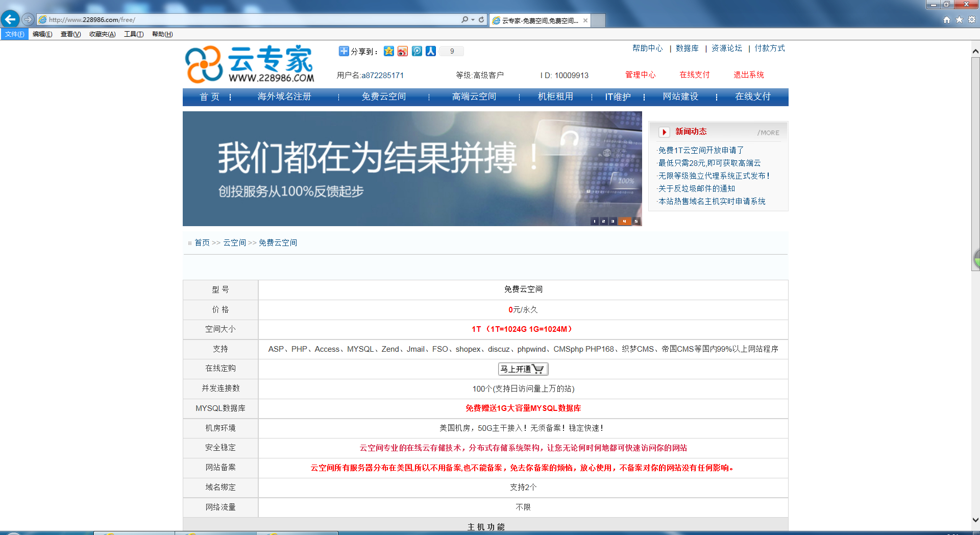Open the 文件(F) menu
Viewport: 980px width, 535px height.
pyautogui.click(x=14, y=34)
